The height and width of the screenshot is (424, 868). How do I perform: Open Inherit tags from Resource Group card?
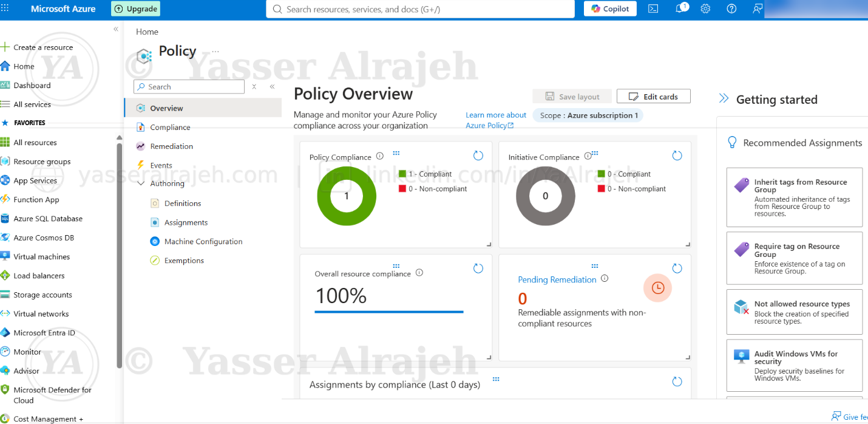point(795,197)
